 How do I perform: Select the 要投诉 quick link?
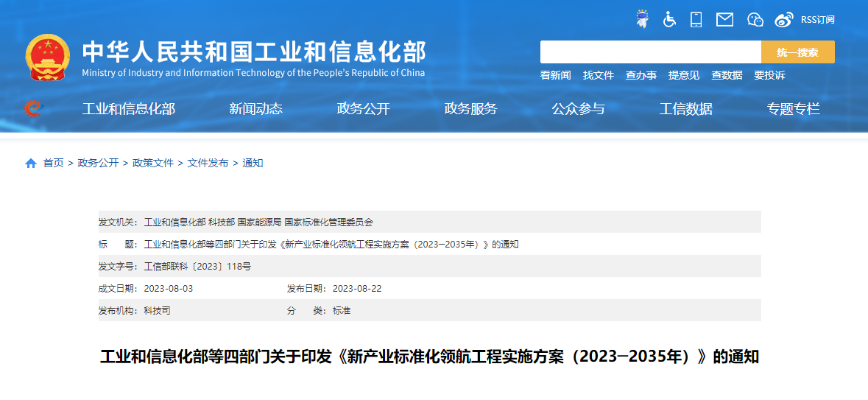click(x=769, y=75)
